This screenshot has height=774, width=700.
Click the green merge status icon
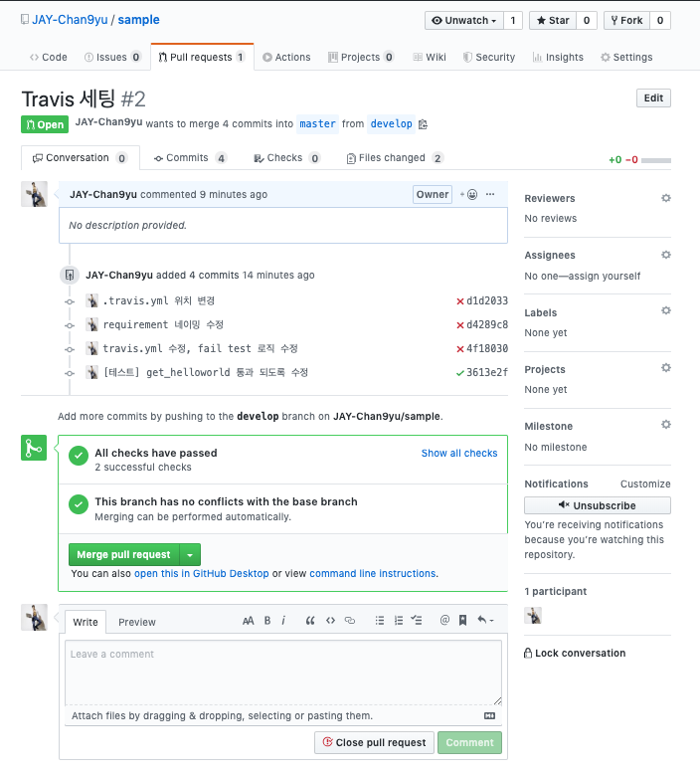coord(34,448)
